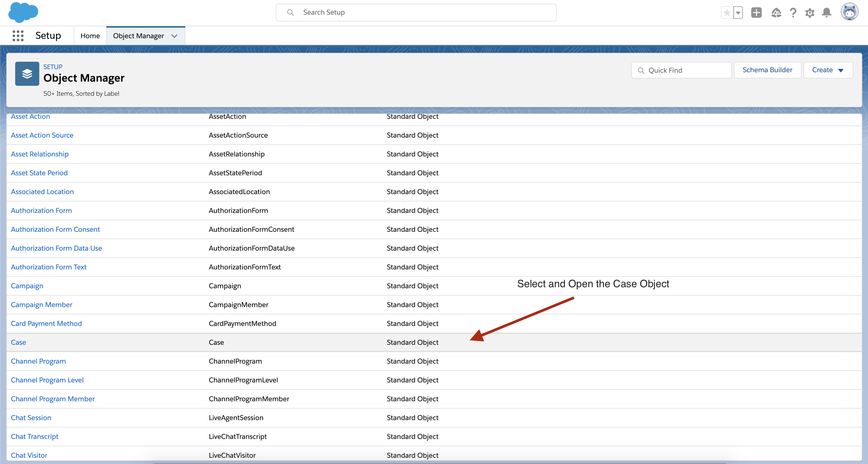Screen dimensions: 868x464
Task: Click the AssociatedLocation API name cell
Action: click(239, 192)
